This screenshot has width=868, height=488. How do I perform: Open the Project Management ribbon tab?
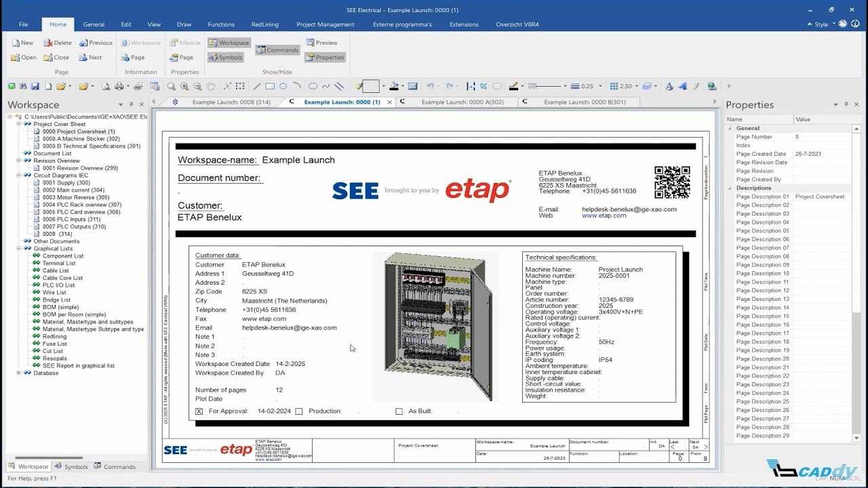point(325,24)
